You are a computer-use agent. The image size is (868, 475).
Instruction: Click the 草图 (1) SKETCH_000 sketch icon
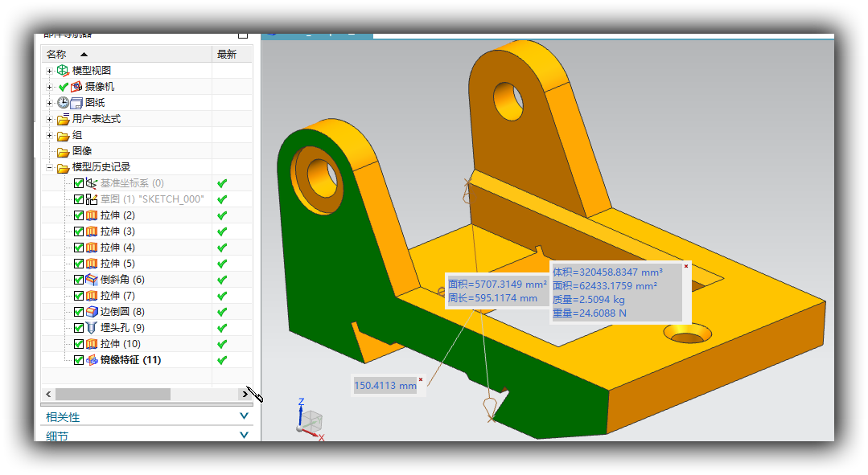click(x=92, y=199)
